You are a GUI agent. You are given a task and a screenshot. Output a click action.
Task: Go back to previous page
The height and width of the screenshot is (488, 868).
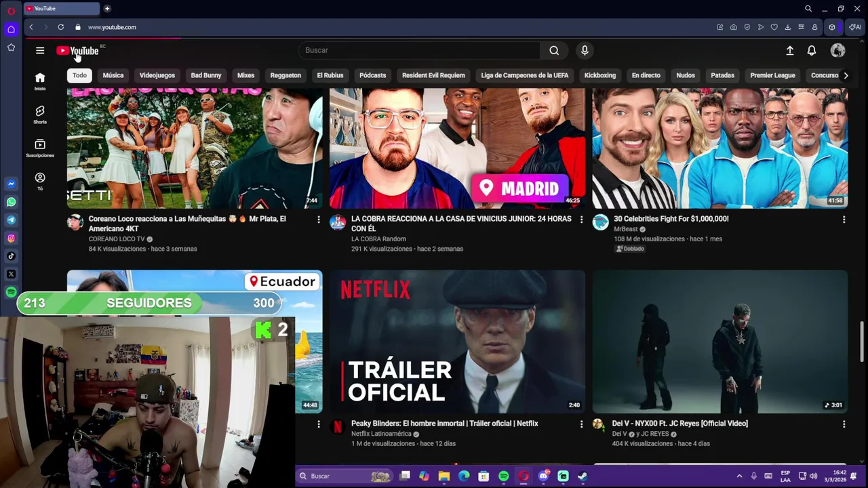coord(31,27)
